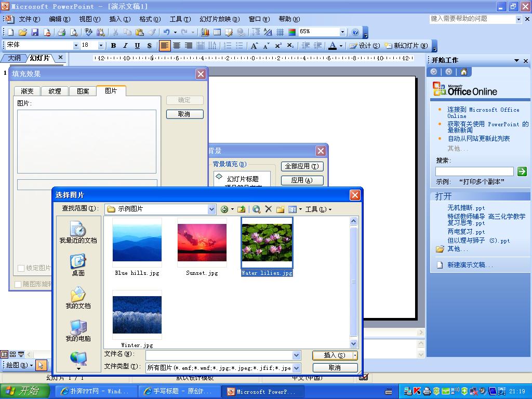Viewport: 532px width, 399px height.
Task: Click the Save diskette toolbar icon
Action: pyautogui.click(x=35, y=32)
